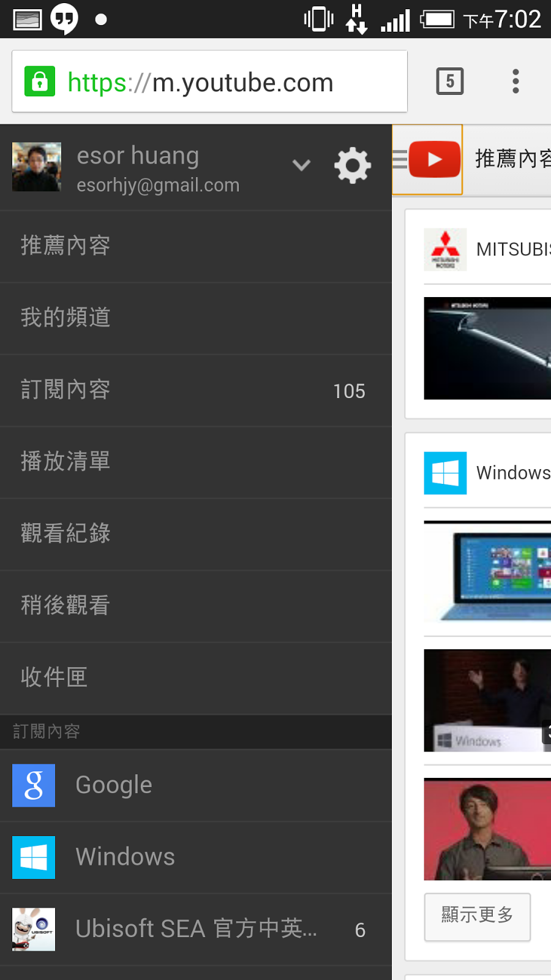The height and width of the screenshot is (980, 551).
Task: Open 推薦內容 menu item
Action: click(196, 246)
